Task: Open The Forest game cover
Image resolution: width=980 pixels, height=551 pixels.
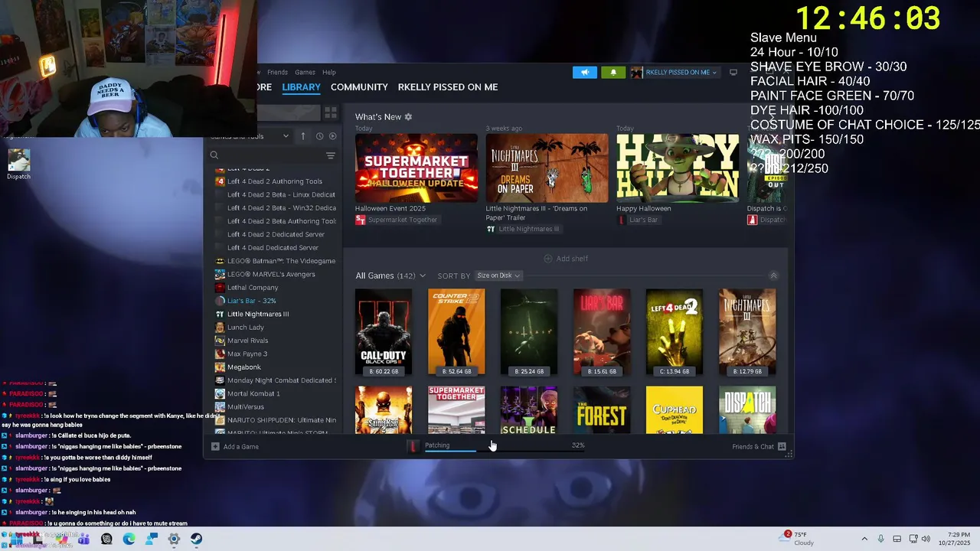Action: (x=602, y=410)
